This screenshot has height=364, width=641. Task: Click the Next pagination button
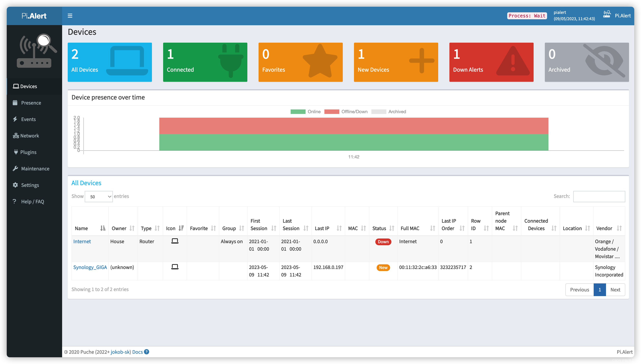tap(615, 290)
